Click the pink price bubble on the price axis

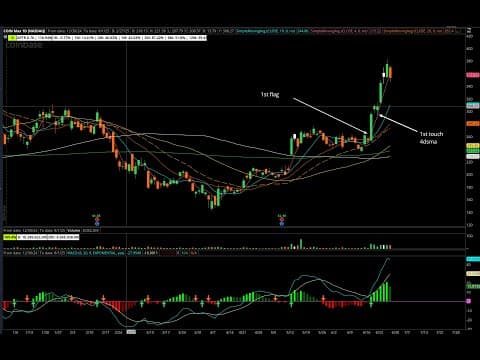pyautogui.click(x=473, y=75)
